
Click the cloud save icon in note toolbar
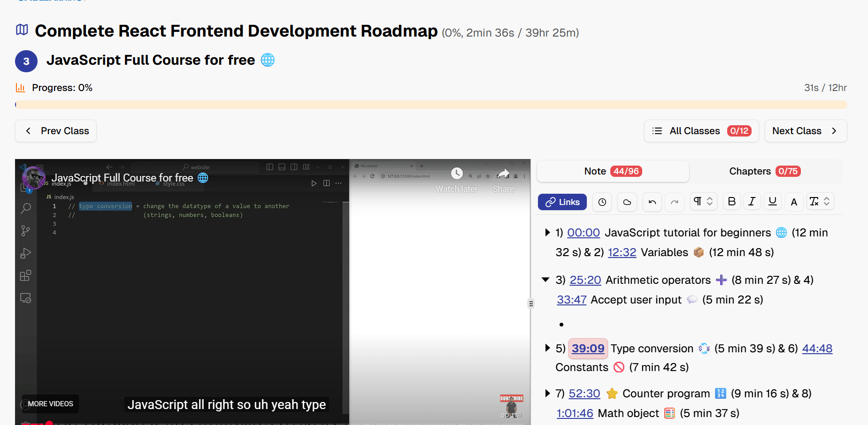627,202
